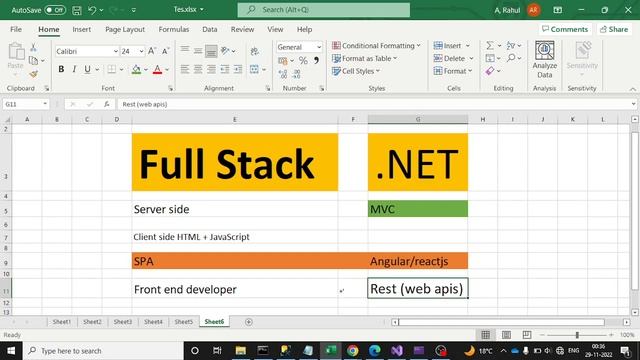Click the Borders icon

(x=111, y=69)
